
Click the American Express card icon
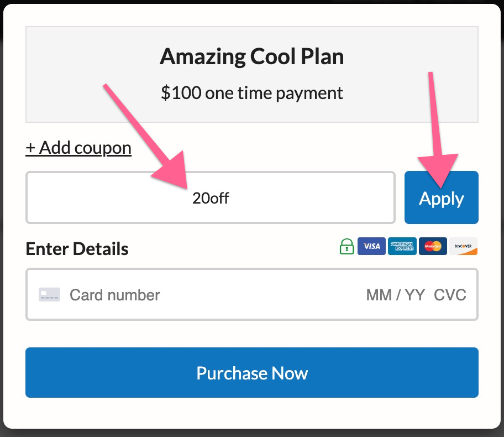(x=402, y=246)
